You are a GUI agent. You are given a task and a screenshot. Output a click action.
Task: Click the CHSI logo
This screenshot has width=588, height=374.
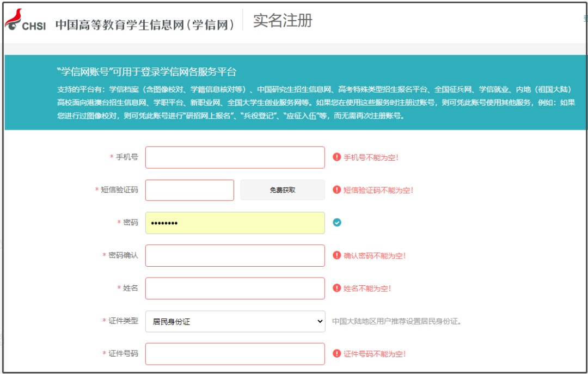tap(26, 22)
